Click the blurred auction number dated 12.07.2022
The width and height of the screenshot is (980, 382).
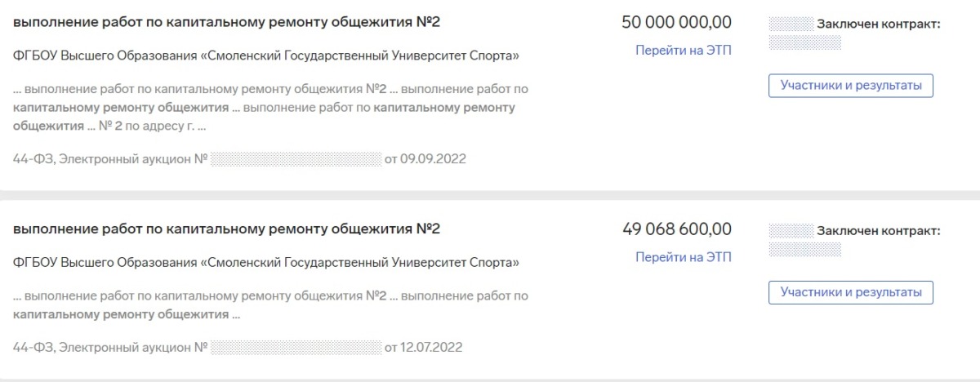pyautogui.click(x=296, y=348)
